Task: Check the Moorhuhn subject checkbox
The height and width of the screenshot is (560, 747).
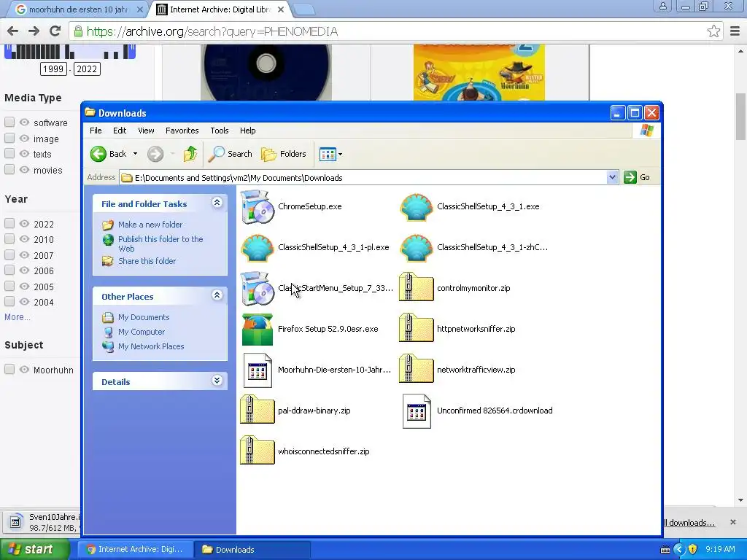Action: point(9,370)
